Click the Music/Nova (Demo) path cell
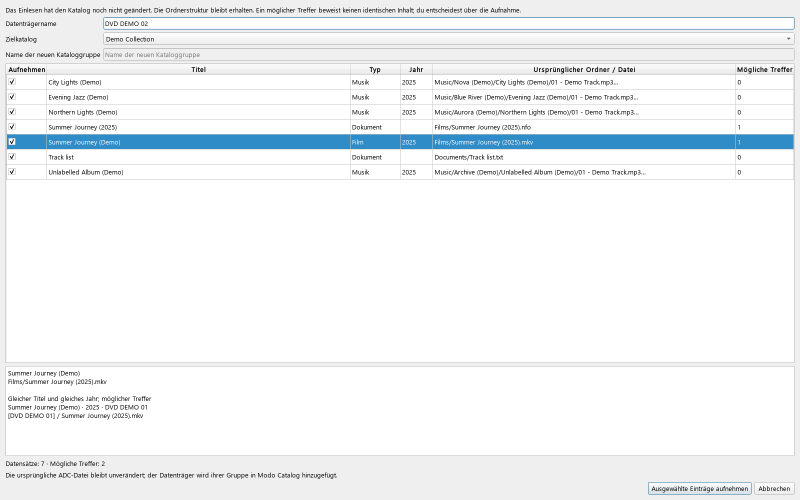This screenshot has width=800, height=500. coord(584,82)
